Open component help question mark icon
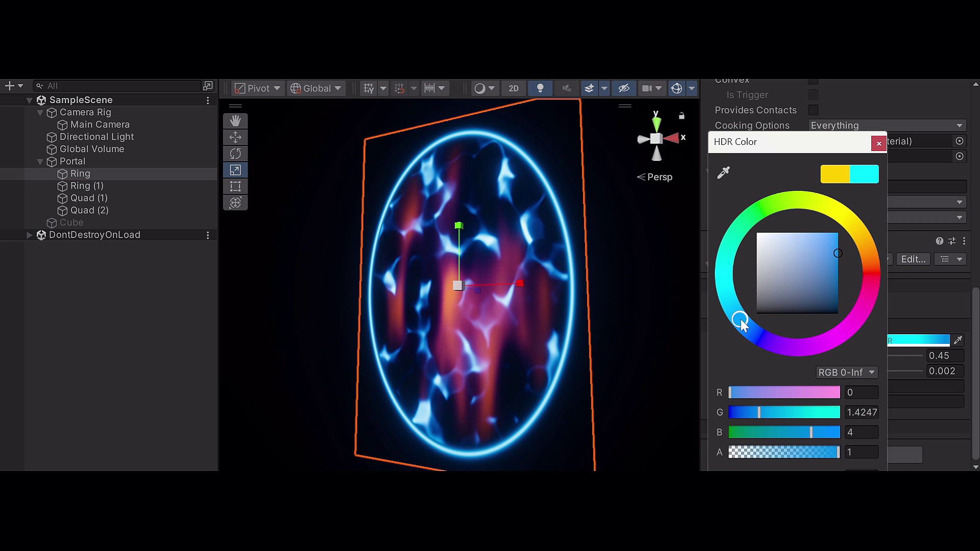The height and width of the screenshot is (551, 980). coord(939,241)
